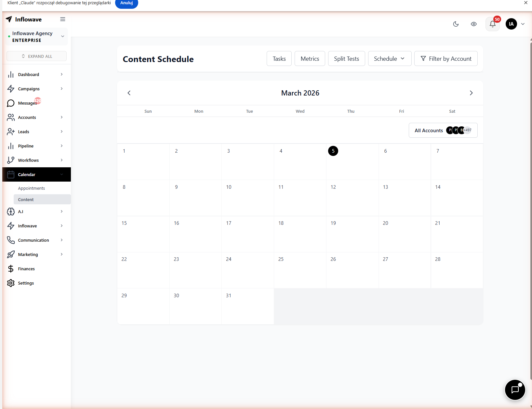
Task: Expand the Accounts sidebar item
Action: click(x=27, y=117)
